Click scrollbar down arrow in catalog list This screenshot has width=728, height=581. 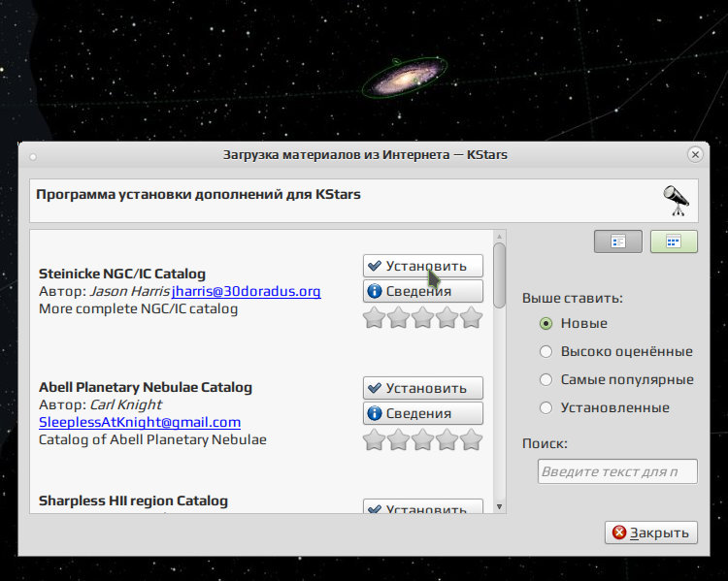[500, 506]
